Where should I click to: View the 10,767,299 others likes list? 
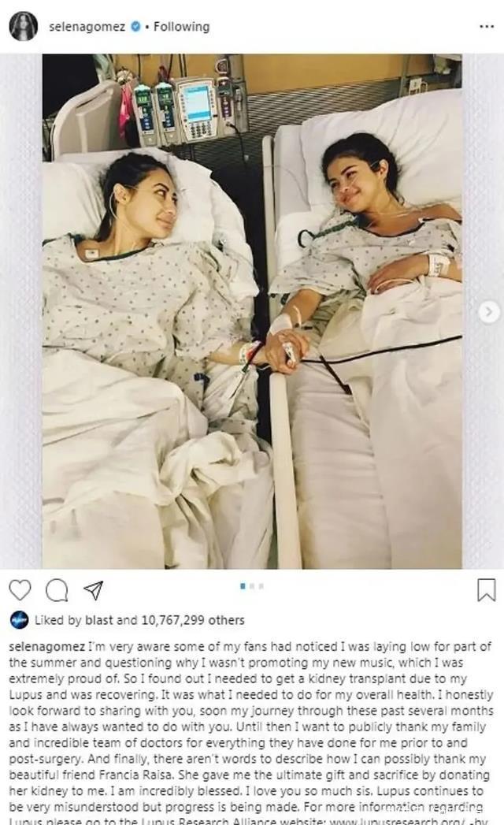point(193,620)
